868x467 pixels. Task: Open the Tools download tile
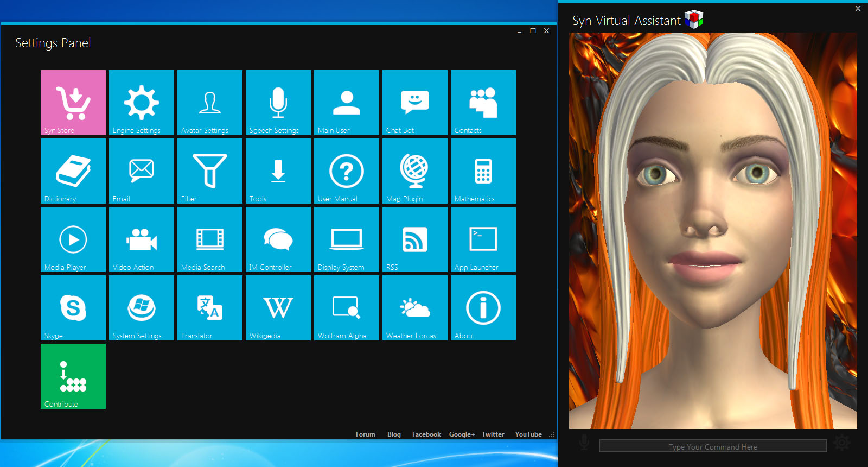[x=278, y=171]
